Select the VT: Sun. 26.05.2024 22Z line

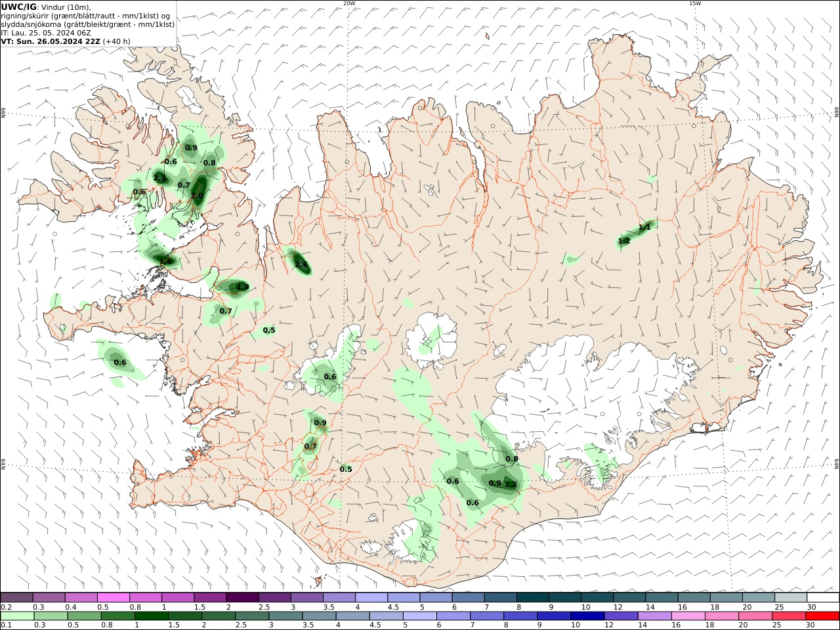[51, 41]
